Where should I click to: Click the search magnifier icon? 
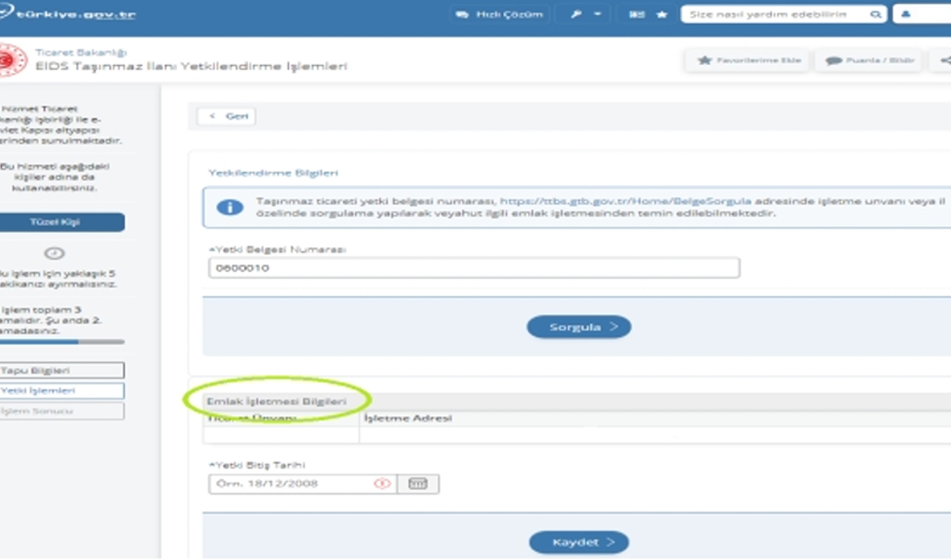(x=876, y=15)
